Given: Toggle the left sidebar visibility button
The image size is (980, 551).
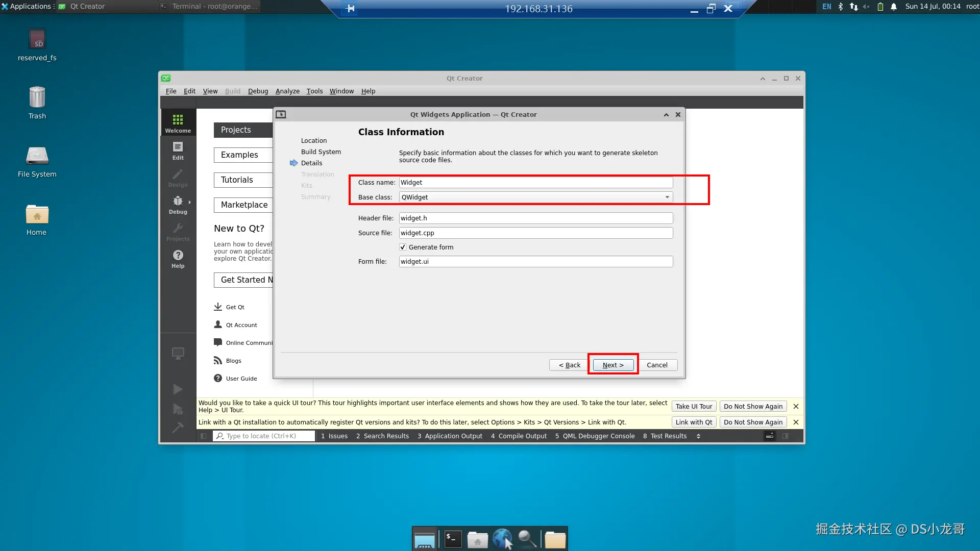Looking at the screenshot, I should 204,436.
